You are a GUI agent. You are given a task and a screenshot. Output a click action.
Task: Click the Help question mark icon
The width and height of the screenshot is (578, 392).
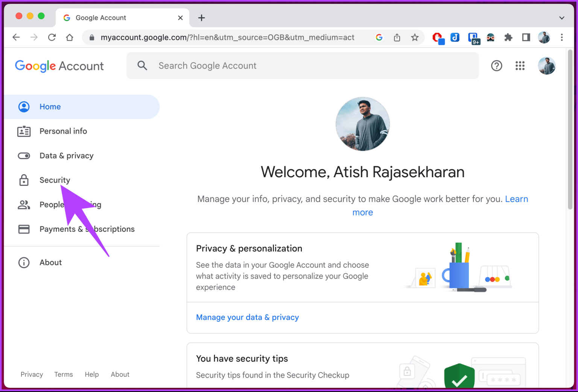click(x=496, y=65)
